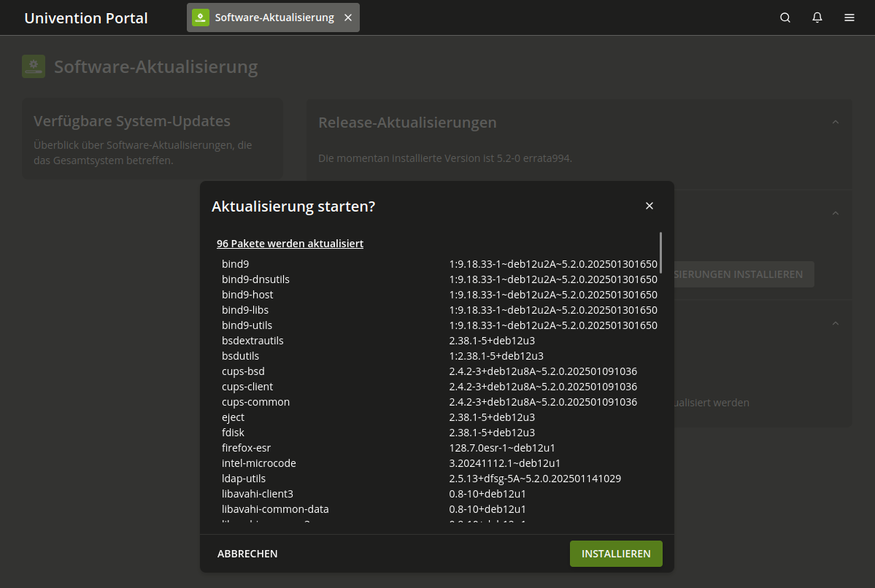Click the green app icon inside the Software-Aktualisierung tab
The width and height of the screenshot is (875, 588).
(x=200, y=17)
